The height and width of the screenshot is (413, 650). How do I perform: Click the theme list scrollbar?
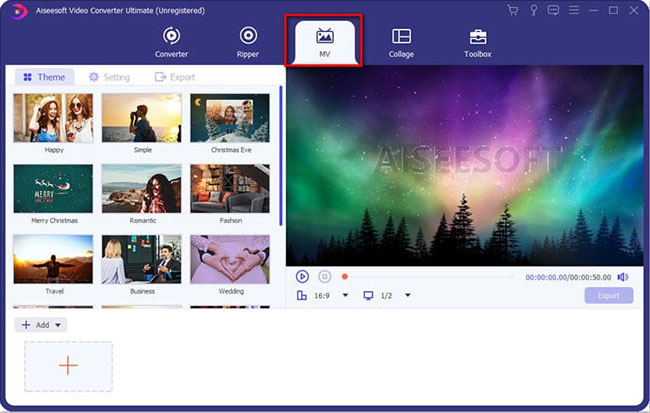(x=281, y=155)
